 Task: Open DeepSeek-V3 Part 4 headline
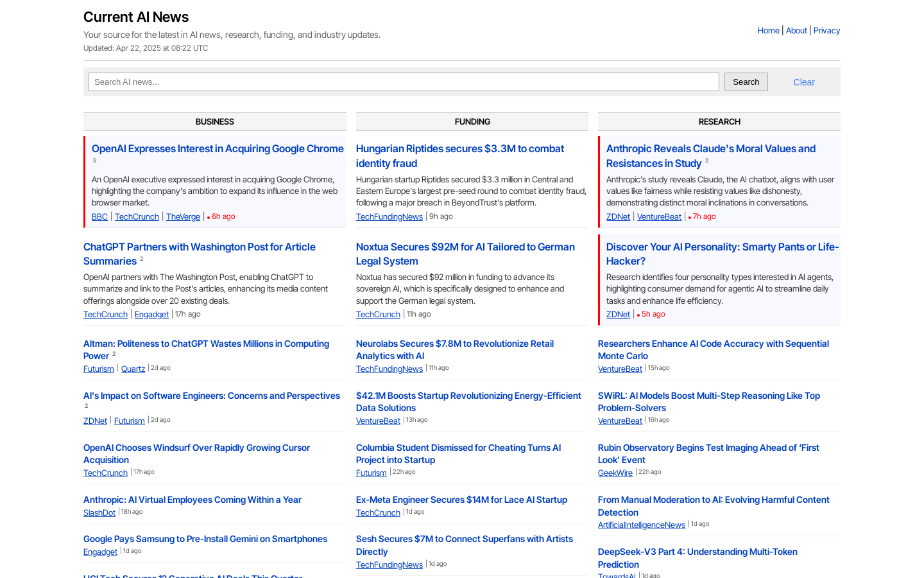(x=697, y=557)
